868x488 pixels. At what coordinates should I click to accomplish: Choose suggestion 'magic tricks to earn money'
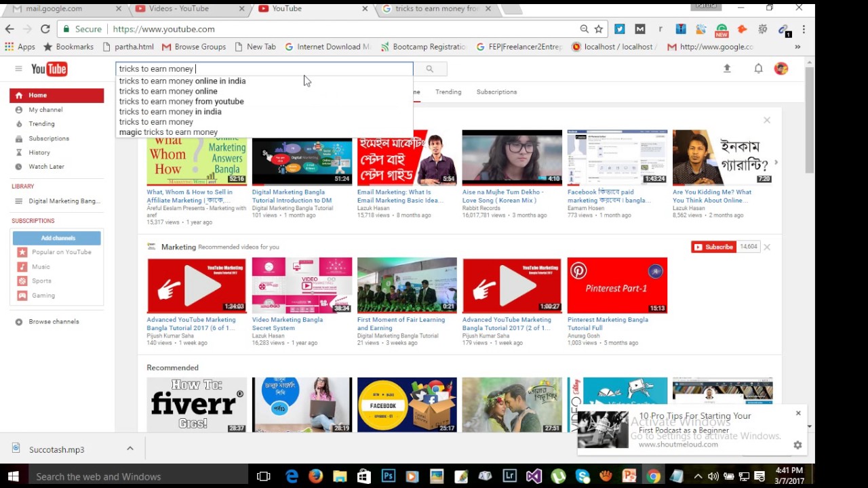click(168, 132)
